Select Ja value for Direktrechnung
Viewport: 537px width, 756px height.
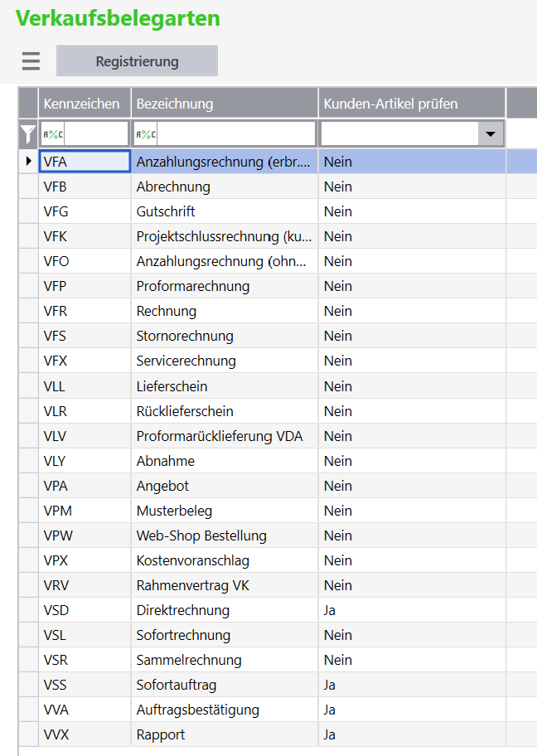(331, 610)
